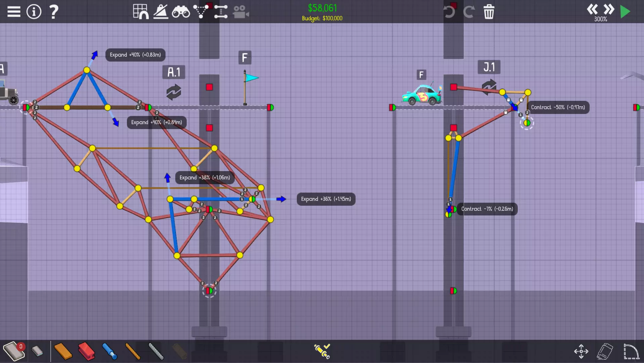The image size is (644, 363).
Task: Select the dashed anchor joint at the truss bottom
Action: point(209,290)
